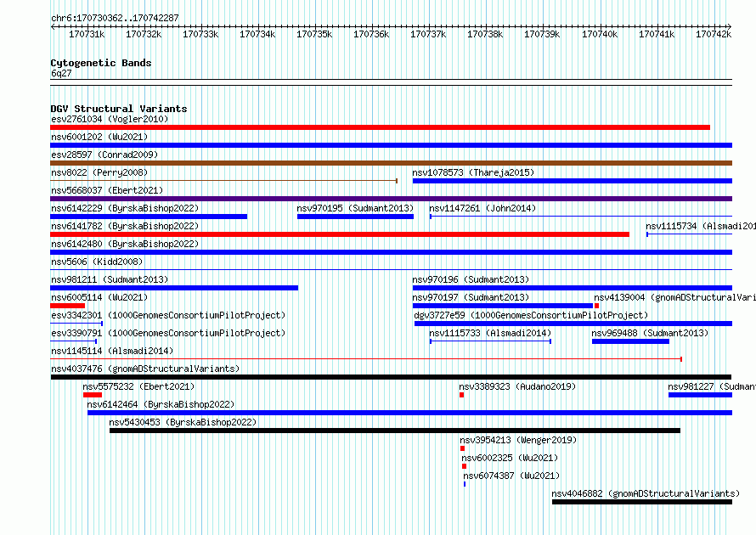Image resolution: width=756 pixels, height=535 pixels.
Task: Open the nsv4139004 gnomAD variant label
Action: pos(674,297)
